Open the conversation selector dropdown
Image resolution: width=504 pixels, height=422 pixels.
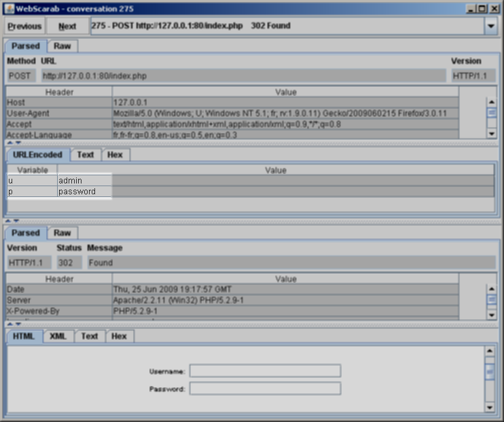(x=490, y=27)
